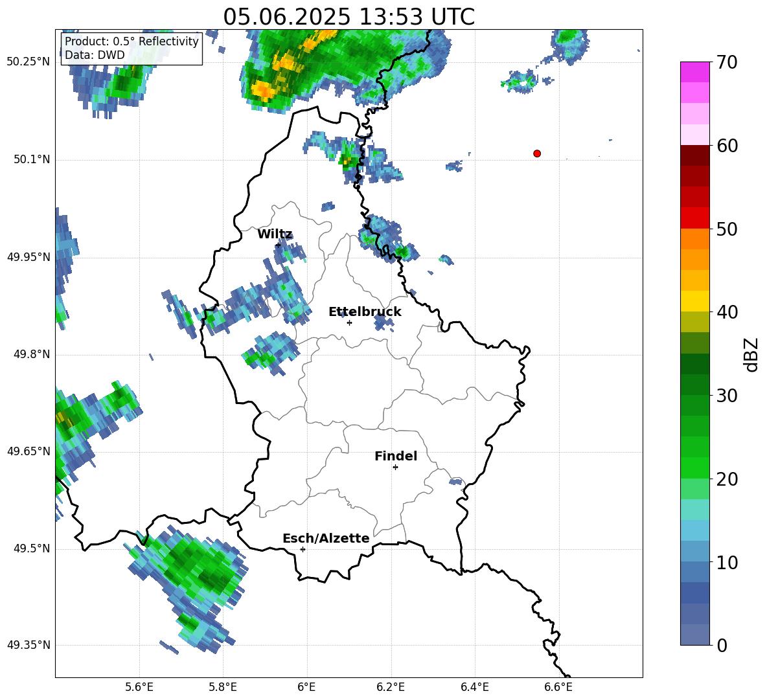The image size is (767, 700).
Task: Click the 49.5°N latitude label
Action: pos(32,548)
